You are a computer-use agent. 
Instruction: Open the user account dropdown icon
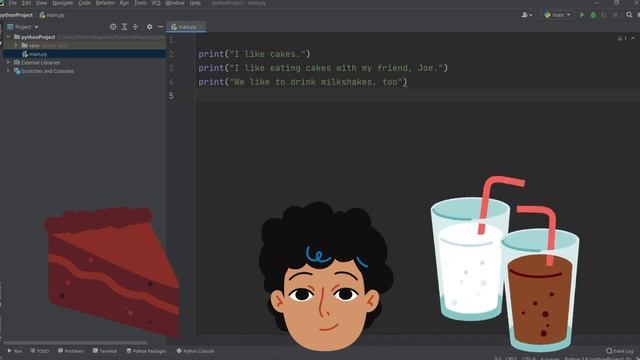coord(527,15)
